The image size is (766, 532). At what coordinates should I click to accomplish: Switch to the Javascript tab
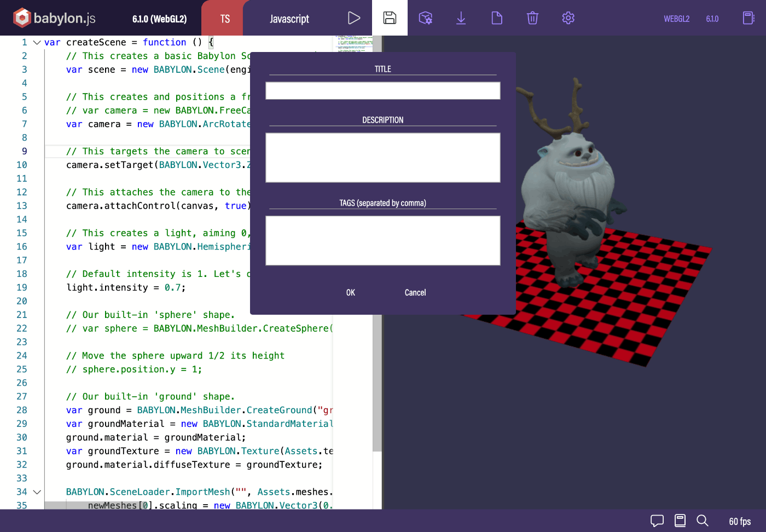tap(289, 19)
